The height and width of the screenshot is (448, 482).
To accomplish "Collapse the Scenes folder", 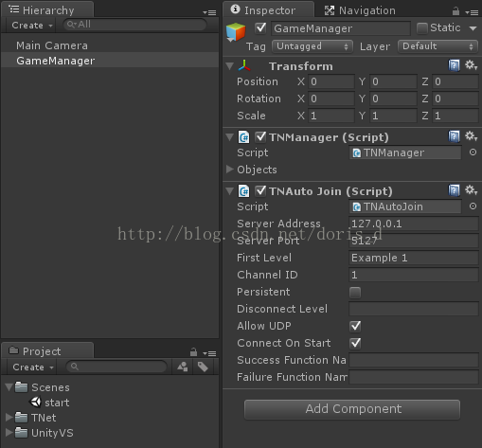I will (9, 386).
